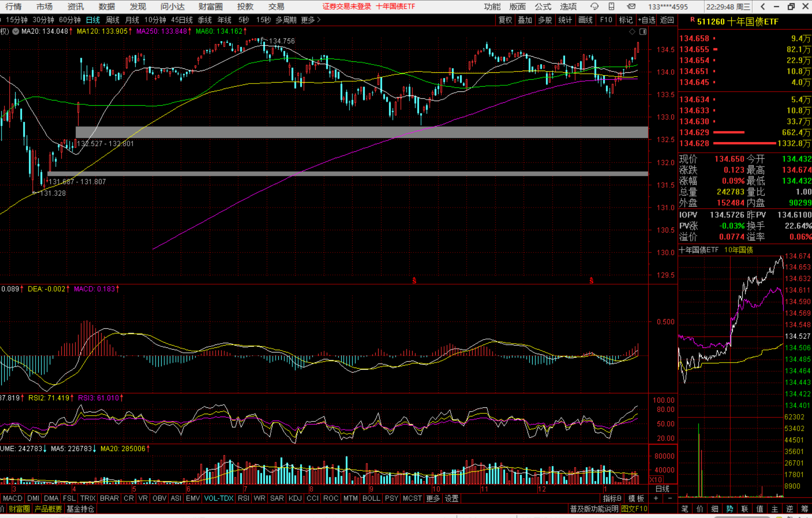Click the 多股 multi-stock button

pyautogui.click(x=545, y=20)
